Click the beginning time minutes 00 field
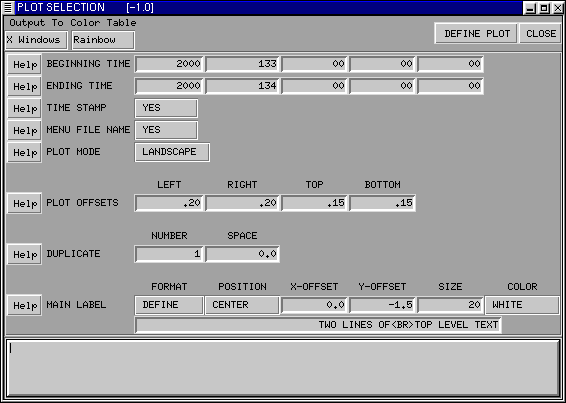The width and height of the screenshot is (566, 403). click(382, 64)
